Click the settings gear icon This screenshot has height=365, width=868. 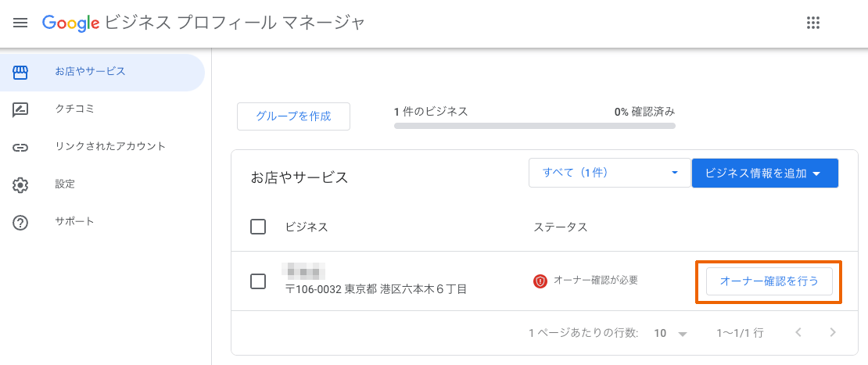tap(20, 184)
